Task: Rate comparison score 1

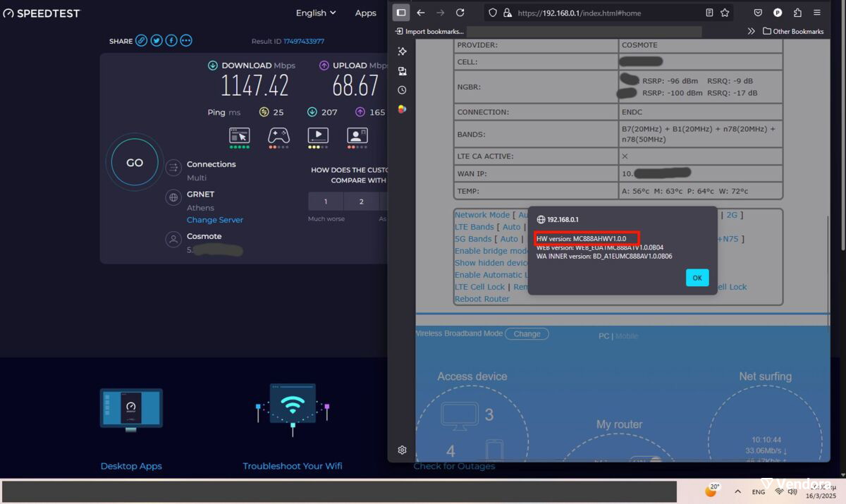Action: (326, 202)
